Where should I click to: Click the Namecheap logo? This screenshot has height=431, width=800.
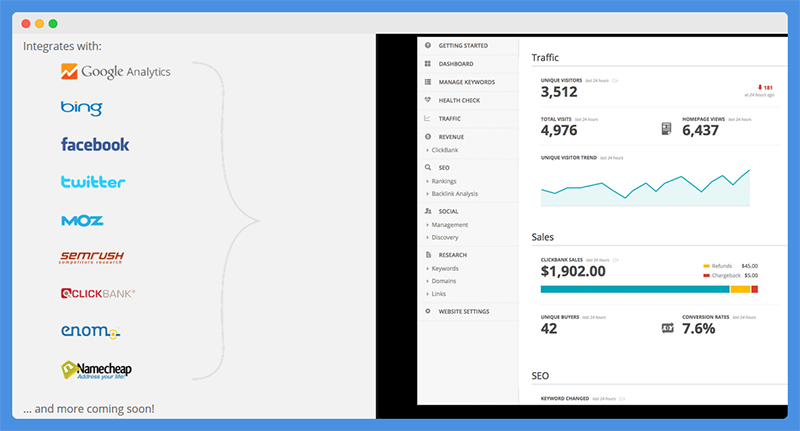coord(96,370)
